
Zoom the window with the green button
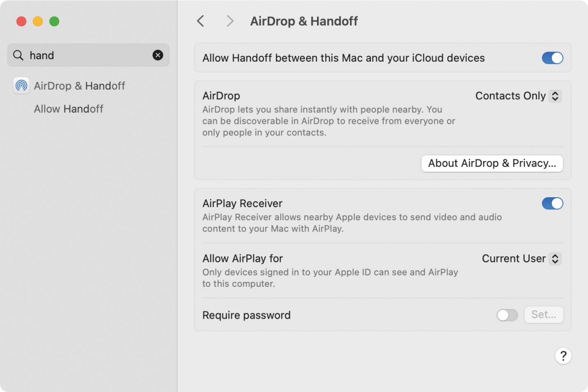click(x=54, y=22)
